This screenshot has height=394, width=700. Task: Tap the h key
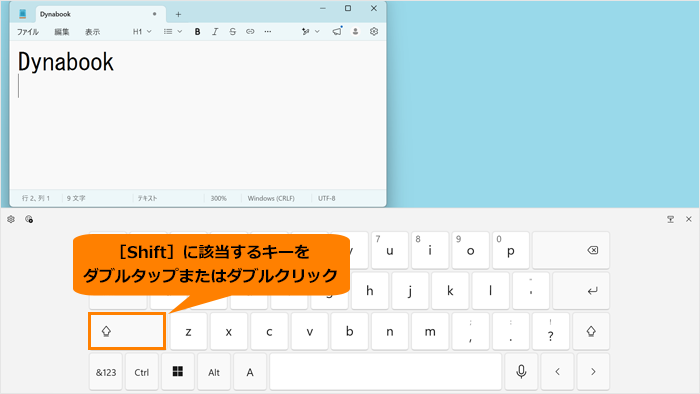(x=370, y=291)
